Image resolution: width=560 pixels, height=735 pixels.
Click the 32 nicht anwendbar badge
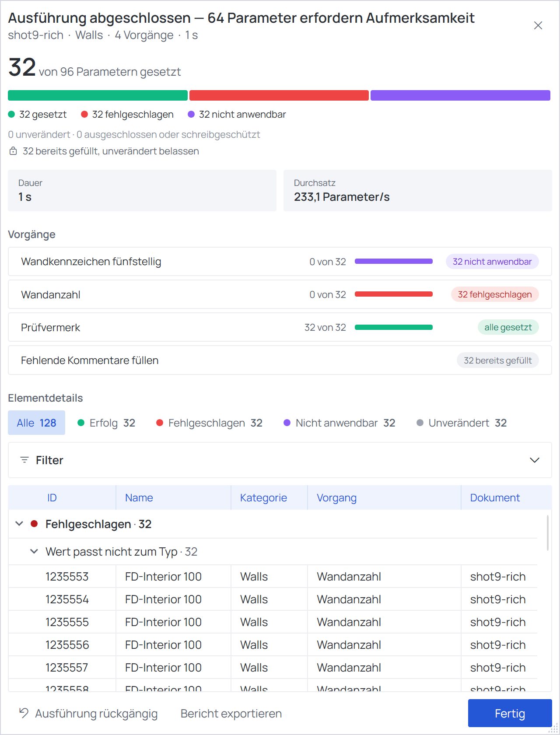(492, 262)
